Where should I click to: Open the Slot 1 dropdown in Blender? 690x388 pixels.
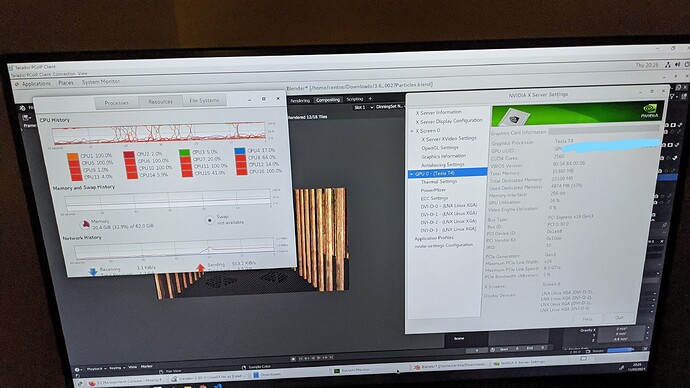point(363,107)
